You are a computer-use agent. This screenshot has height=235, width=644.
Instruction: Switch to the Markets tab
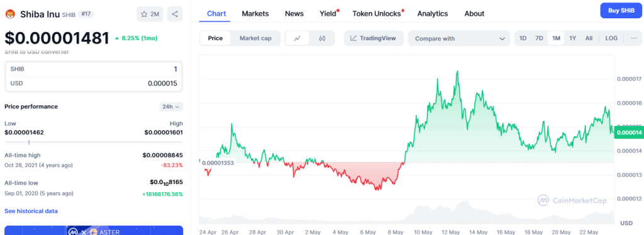click(255, 14)
